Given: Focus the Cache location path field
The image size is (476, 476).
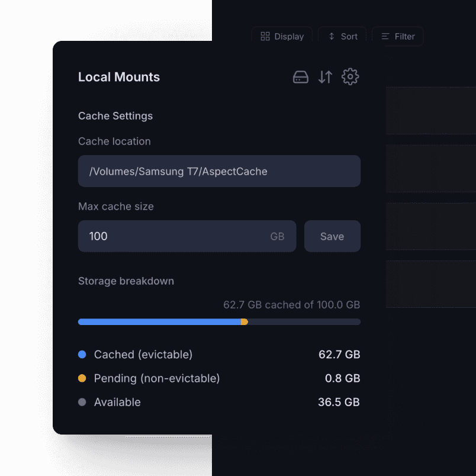Looking at the screenshot, I should pyautogui.click(x=219, y=171).
